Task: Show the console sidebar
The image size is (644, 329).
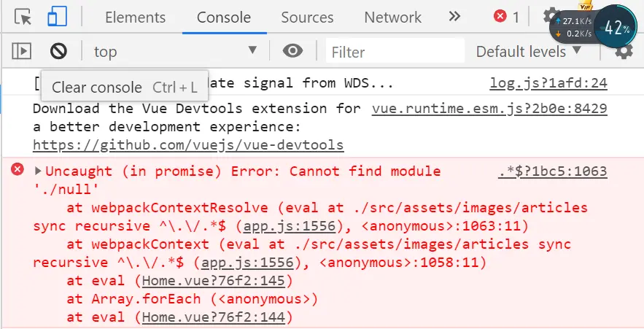Action: click(x=23, y=51)
